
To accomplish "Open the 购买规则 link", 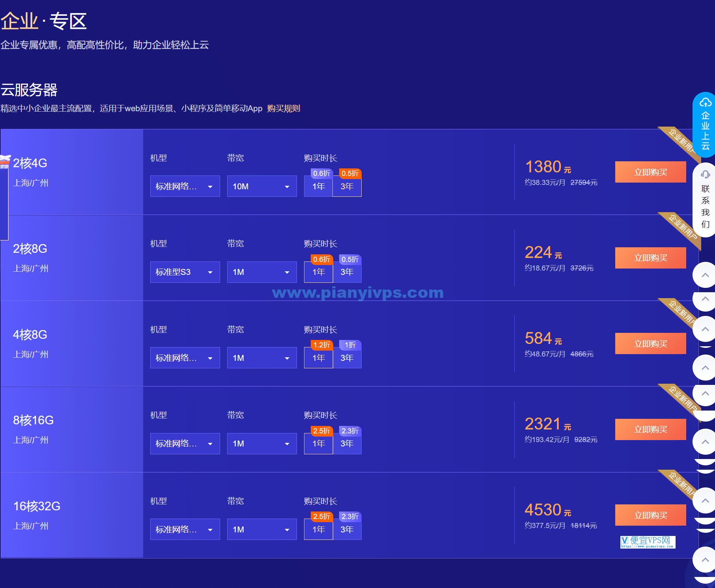I will 284,108.
